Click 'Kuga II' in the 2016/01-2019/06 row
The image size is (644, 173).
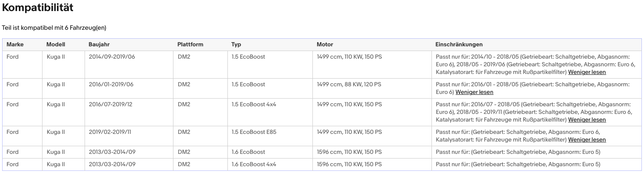[56, 85]
